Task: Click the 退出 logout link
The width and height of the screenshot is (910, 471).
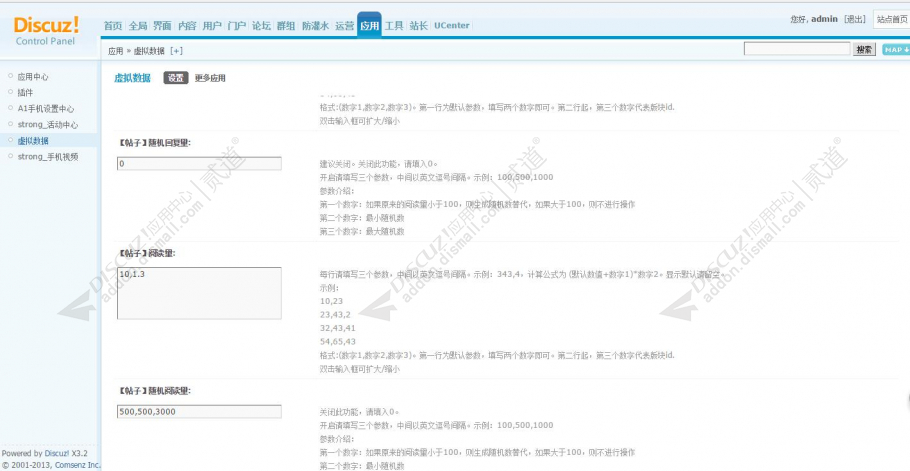Action: (x=855, y=19)
